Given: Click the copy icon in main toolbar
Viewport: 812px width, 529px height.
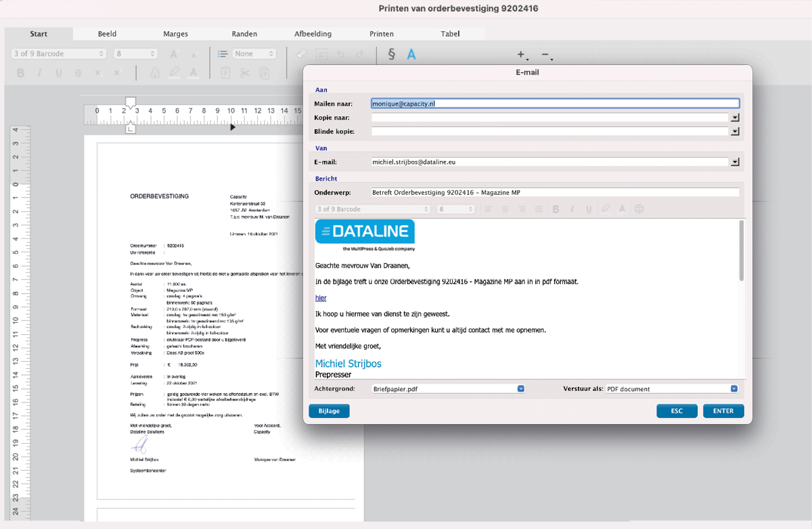Looking at the screenshot, I should 264,73.
